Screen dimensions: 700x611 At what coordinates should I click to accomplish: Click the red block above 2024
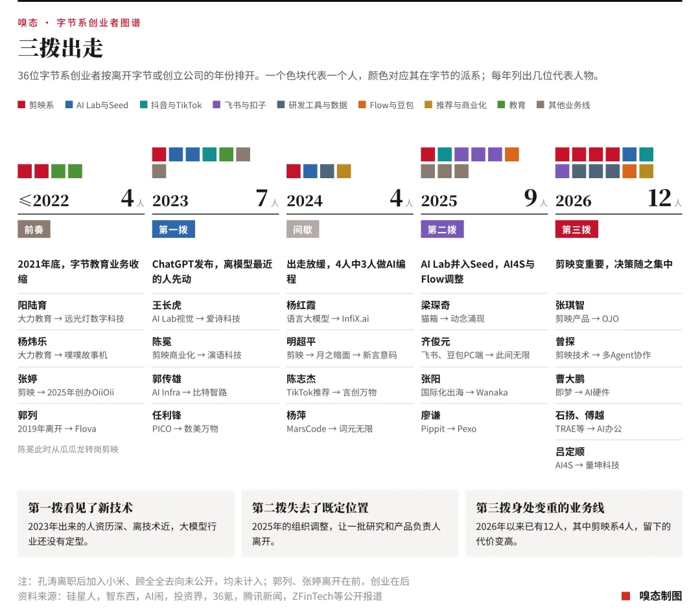click(x=294, y=171)
